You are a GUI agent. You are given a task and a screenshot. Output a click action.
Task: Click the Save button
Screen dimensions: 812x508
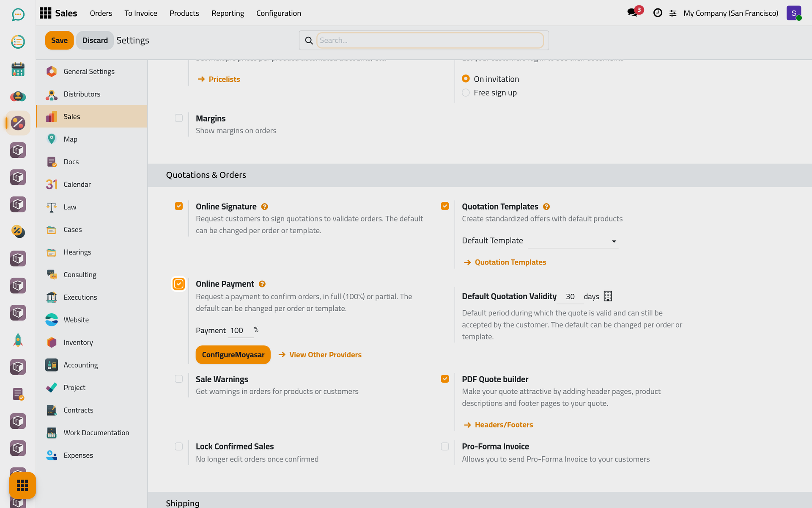coord(59,40)
